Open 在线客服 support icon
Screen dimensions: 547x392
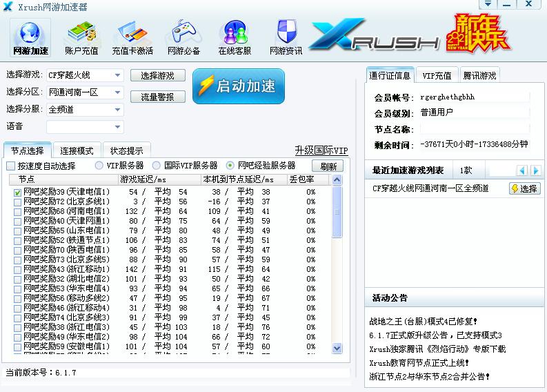click(x=235, y=38)
